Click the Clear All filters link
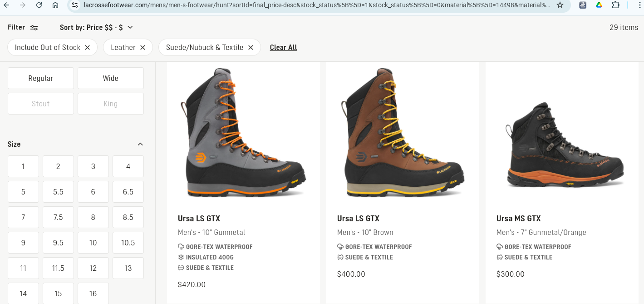The image size is (644, 304). [x=283, y=47]
